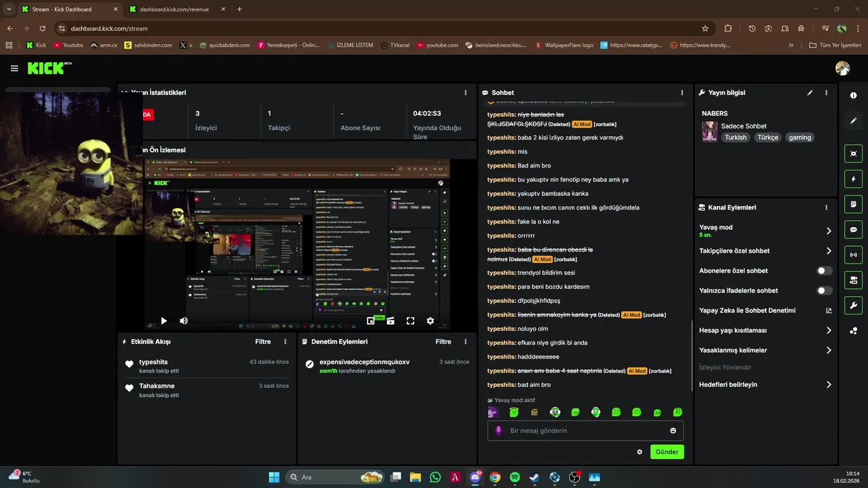Image resolution: width=868 pixels, height=488 pixels.
Task: Enter fullscreen on stream preview
Action: [x=410, y=321]
